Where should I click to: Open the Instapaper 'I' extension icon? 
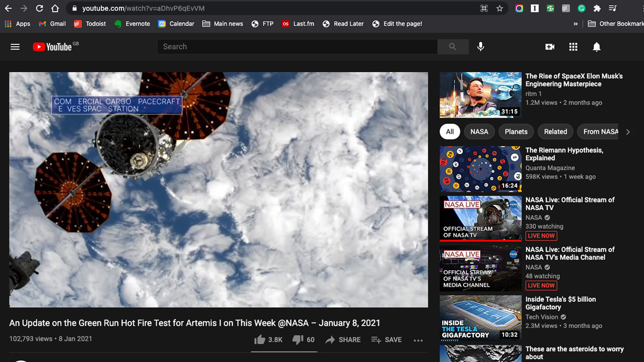pyautogui.click(x=535, y=8)
